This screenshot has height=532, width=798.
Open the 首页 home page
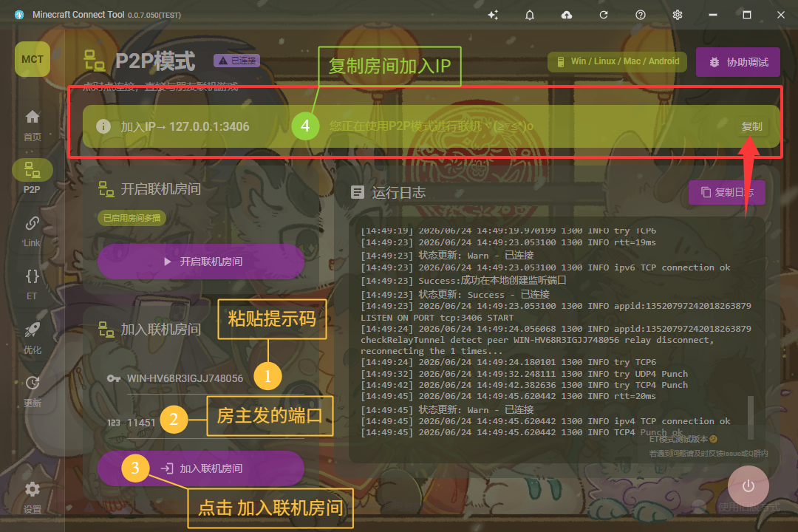(x=32, y=125)
